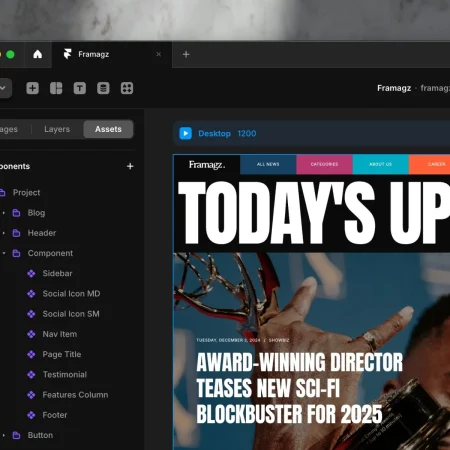Screen dimensions: 450x450
Task: Select the Social Icon SM component icon
Action: (x=31, y=314)
